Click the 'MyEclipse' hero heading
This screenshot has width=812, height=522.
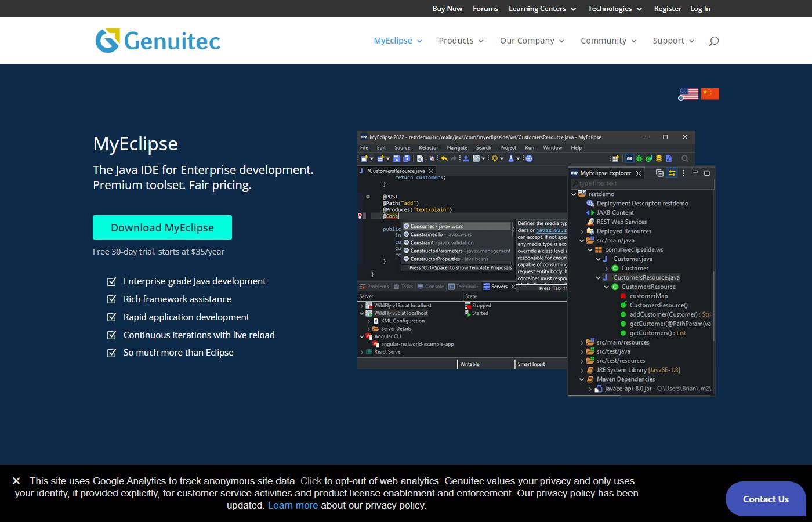[x=136, y=144]
